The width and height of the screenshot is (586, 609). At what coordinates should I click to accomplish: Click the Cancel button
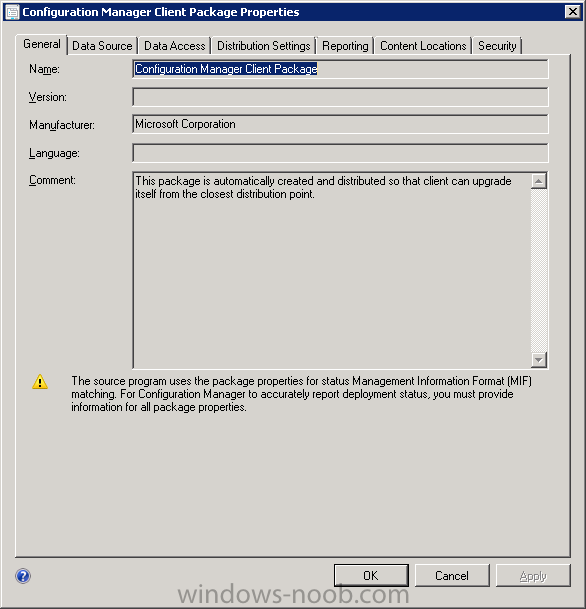tap(452, 576)
